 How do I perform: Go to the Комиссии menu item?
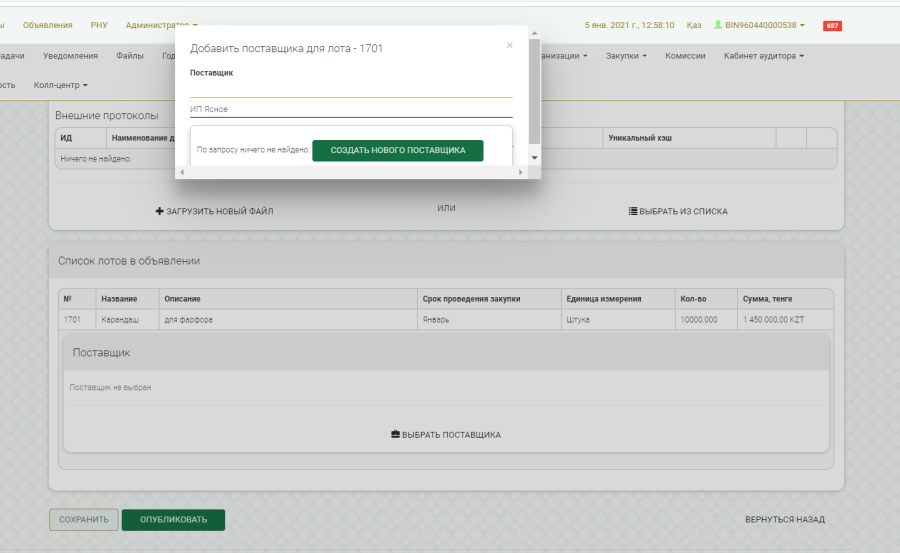pos(685,56)
